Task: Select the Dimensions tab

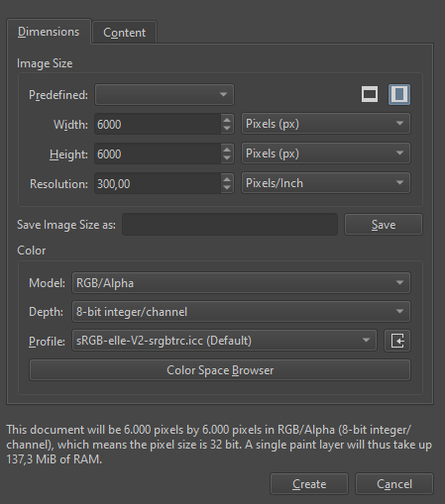Action: pyautogui.click(x=49, y=32)
